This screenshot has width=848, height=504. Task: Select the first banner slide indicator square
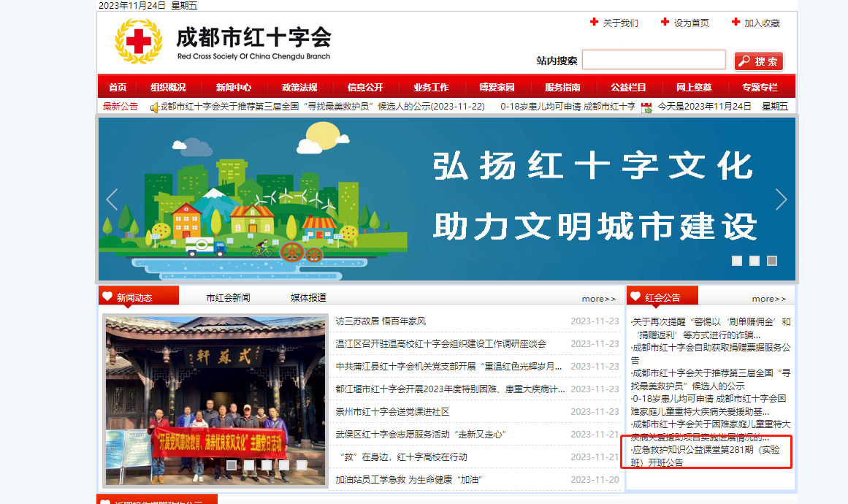(x=737, y=261)
